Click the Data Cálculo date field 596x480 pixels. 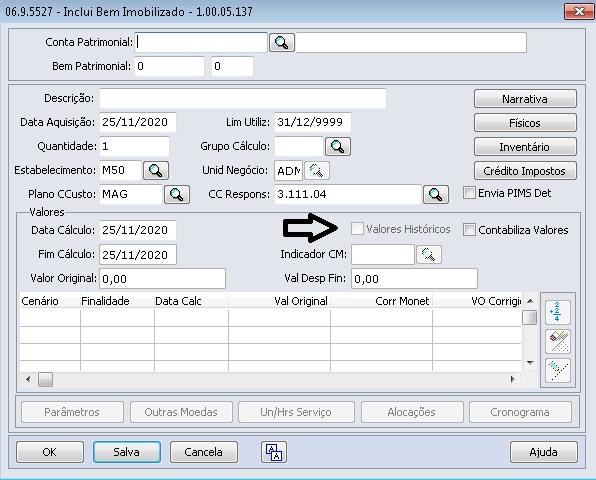[x=138, y=230]
